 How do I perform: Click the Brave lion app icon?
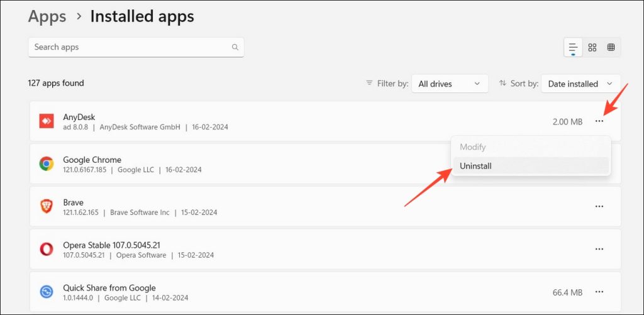pos(47,206)
